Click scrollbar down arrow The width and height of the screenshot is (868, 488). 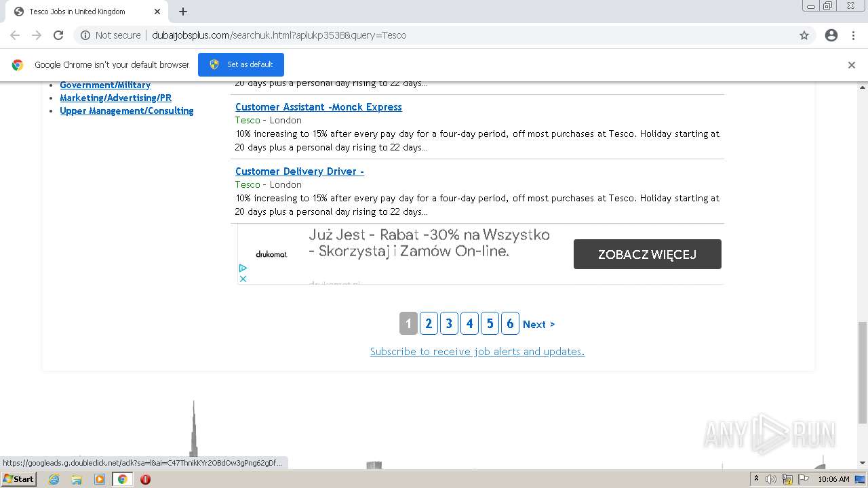click(863, 463)
